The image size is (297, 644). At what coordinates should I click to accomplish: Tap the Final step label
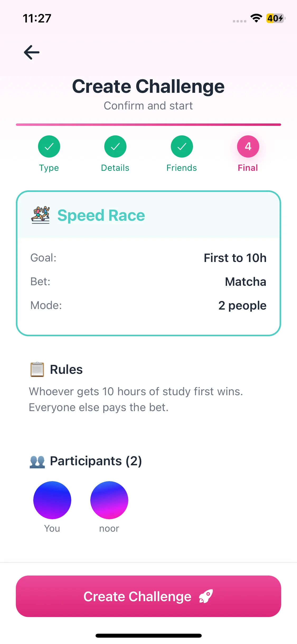coord(248,168)
